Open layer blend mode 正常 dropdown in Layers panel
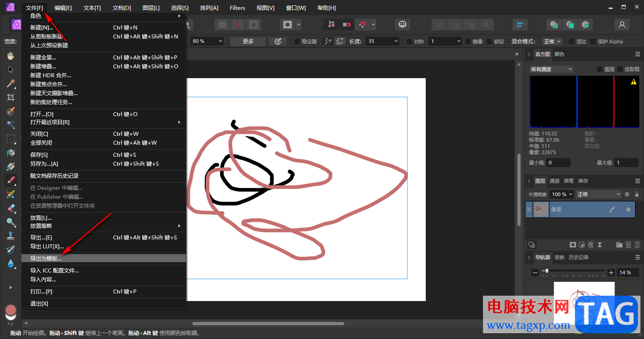644x339 pixels. pyautogui.click(x=599, y=194)
